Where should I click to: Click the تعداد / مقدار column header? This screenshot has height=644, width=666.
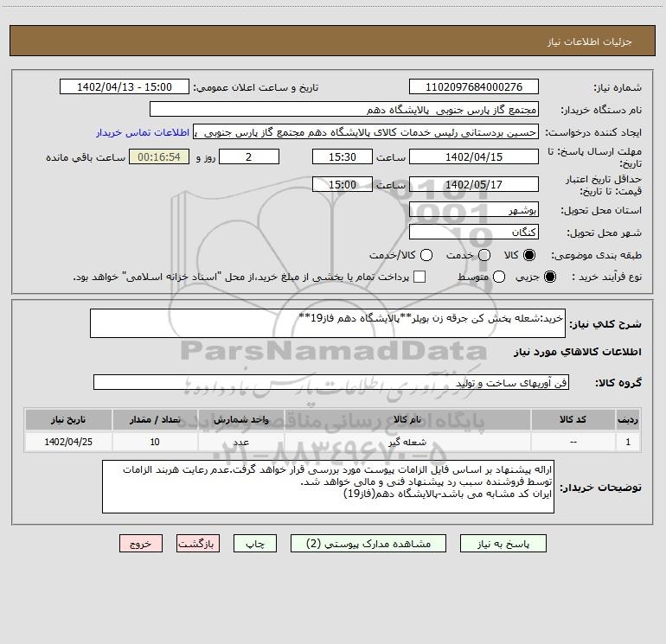155,419
